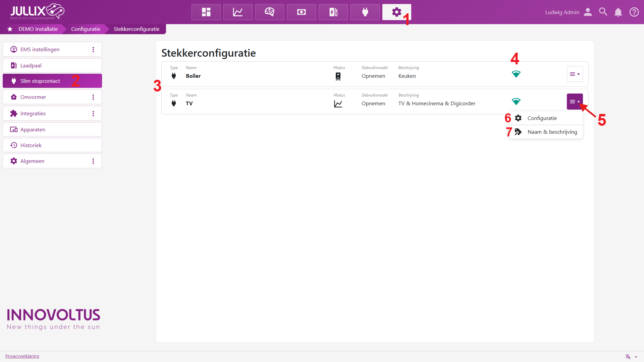Expand the Boiler row action menu
Image resolution: width=644 pixels, height=362 pixels.
click(575, 74)
